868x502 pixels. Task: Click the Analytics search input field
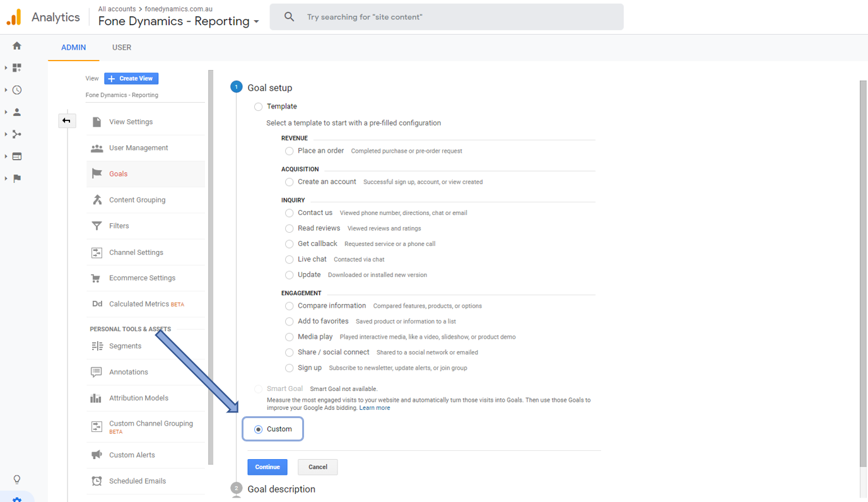447,17
